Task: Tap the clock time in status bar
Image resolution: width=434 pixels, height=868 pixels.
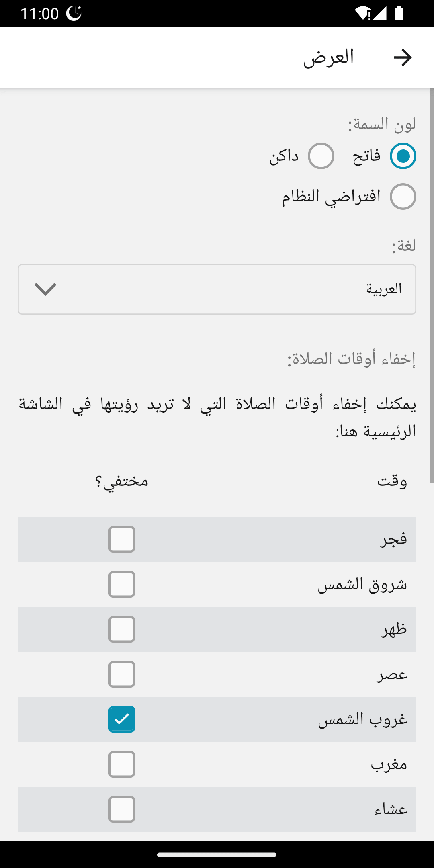Action: pyautogui.click(x=39, y=14)
